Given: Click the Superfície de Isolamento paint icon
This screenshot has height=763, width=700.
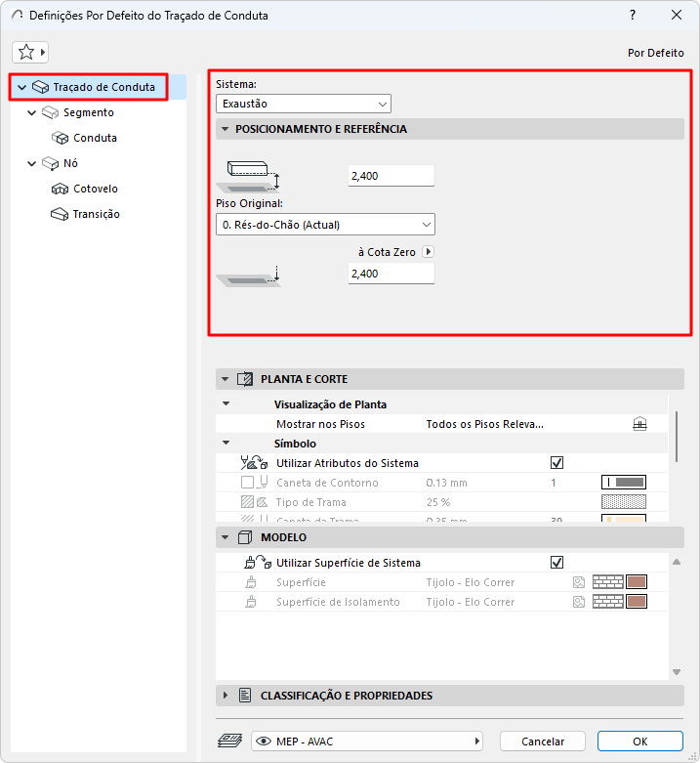Looking at the screenshot, I should pyautogui.click(x=251, y=602).
